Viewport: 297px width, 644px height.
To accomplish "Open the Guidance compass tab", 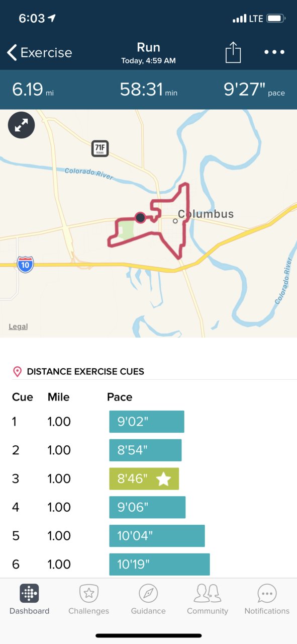I will pos(148,600).
